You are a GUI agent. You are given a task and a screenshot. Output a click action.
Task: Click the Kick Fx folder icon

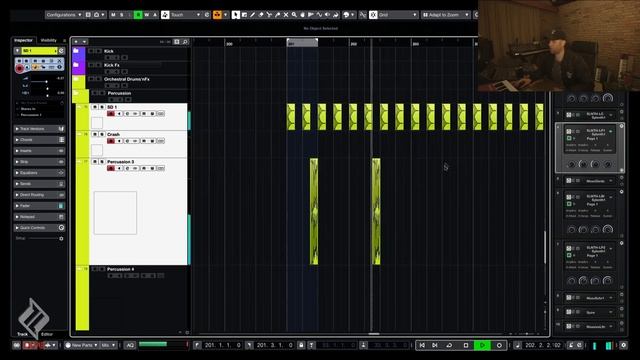coord(76,65)
